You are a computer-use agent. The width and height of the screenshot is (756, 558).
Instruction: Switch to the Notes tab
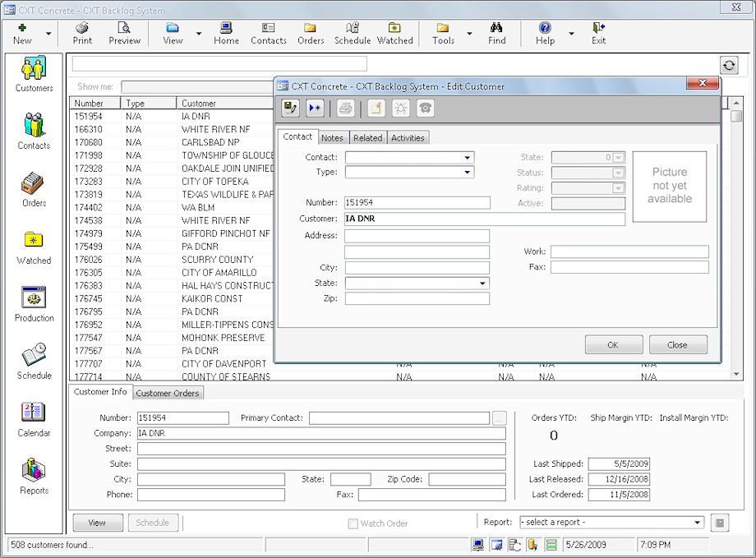[x=332, y=138]
